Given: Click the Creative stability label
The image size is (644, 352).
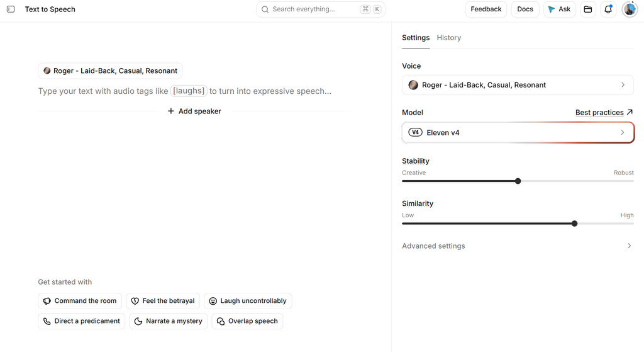Looking at the screenshot, I should pos(414,173).
